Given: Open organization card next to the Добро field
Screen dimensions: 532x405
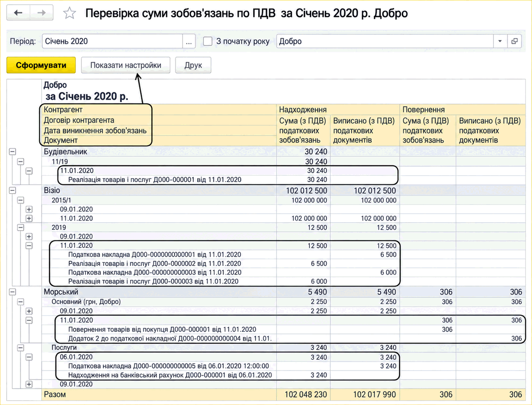Looking at the screenshot, I should pyautogui.click(x=515, y=41).
